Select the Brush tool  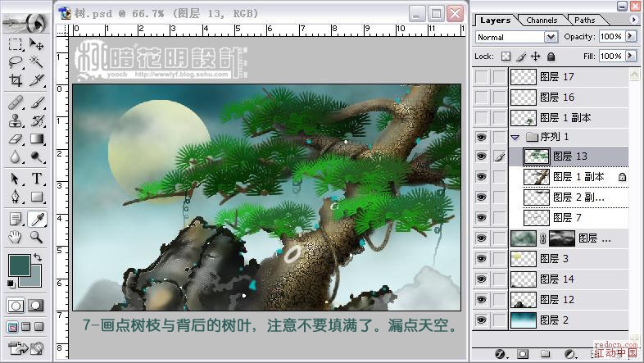coord(37,102)
